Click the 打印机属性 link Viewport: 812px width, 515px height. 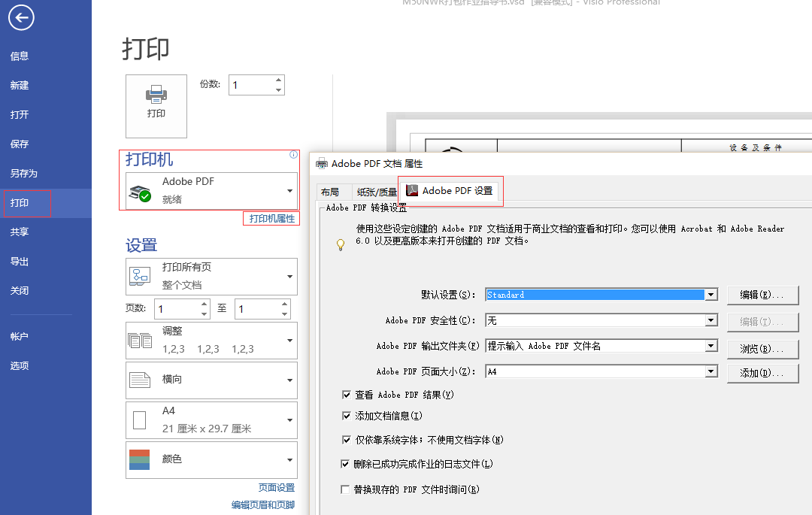click(x=272, y=219)
